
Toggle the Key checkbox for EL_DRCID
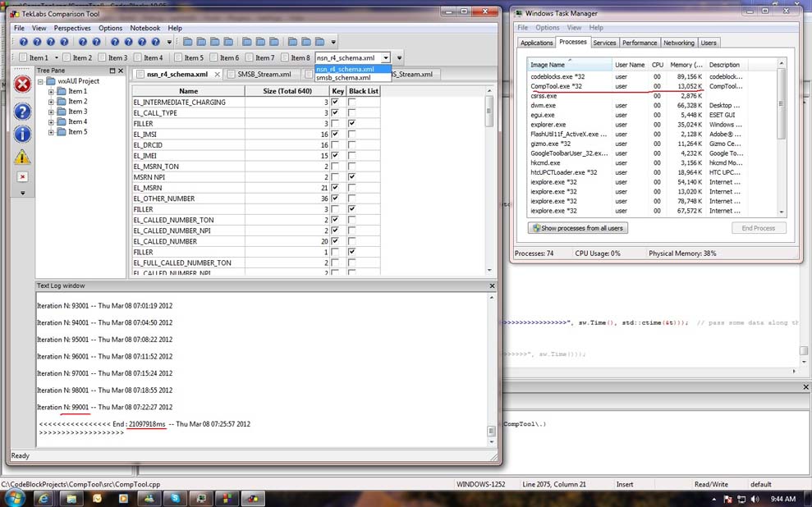click(x=335, y=145)
